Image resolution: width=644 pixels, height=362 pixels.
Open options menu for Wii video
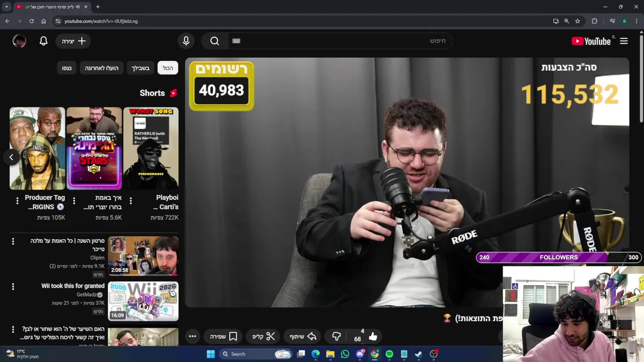pos(13,287)
